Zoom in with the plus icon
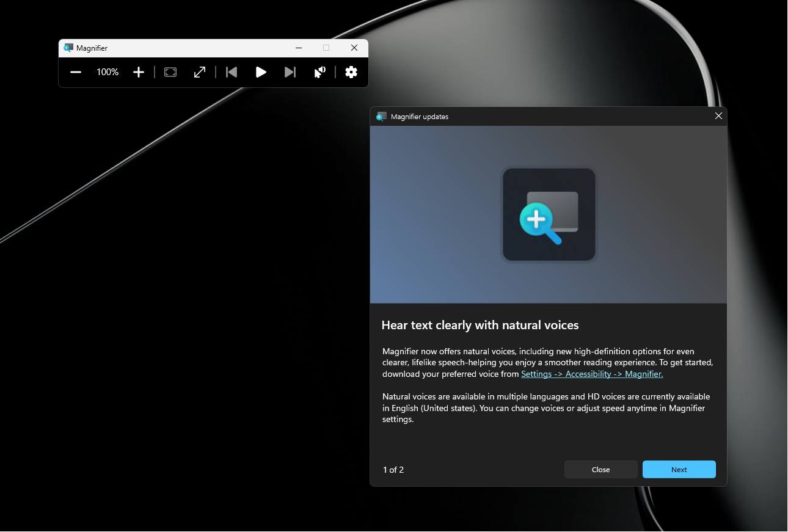788x532 pixels. click(139, 72)
